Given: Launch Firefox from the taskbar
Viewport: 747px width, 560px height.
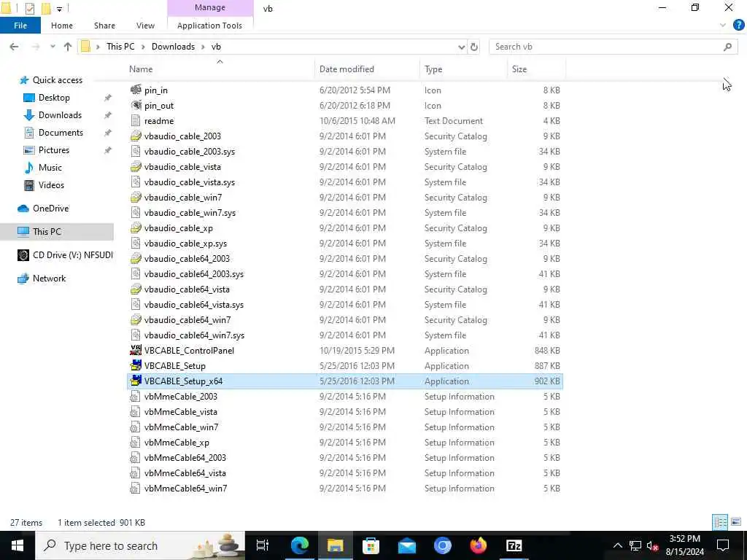Looking at the screenshot, I should pos(479,545).
